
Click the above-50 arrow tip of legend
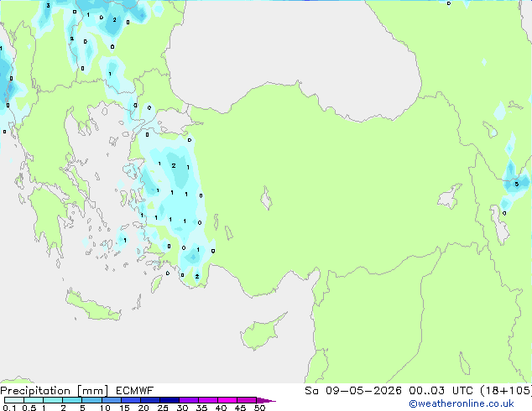[x=266, y=400]
